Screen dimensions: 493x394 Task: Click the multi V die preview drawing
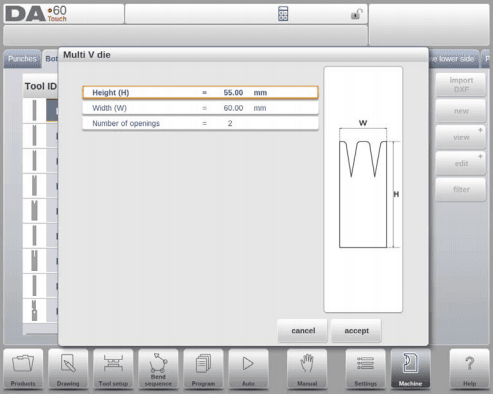click(363, 189)
